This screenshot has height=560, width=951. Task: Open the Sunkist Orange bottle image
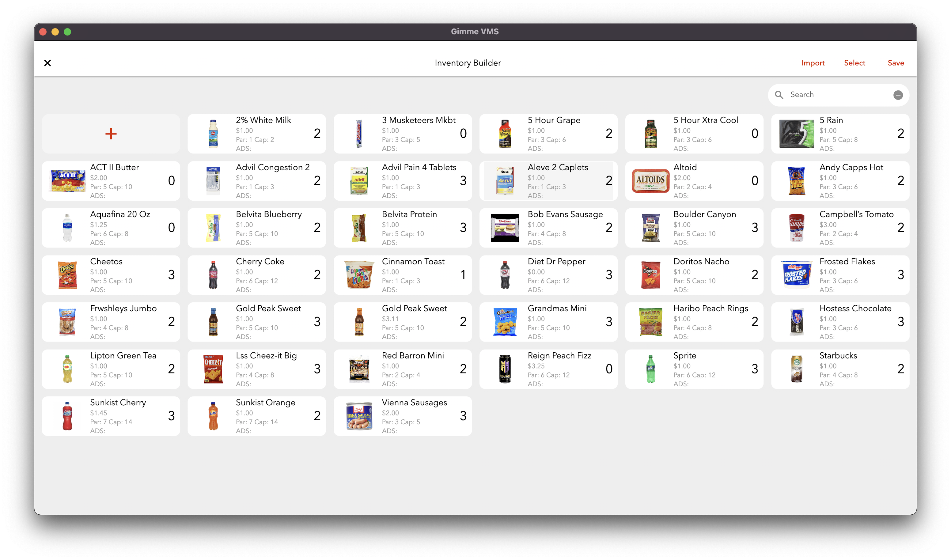tap(213, 416)
